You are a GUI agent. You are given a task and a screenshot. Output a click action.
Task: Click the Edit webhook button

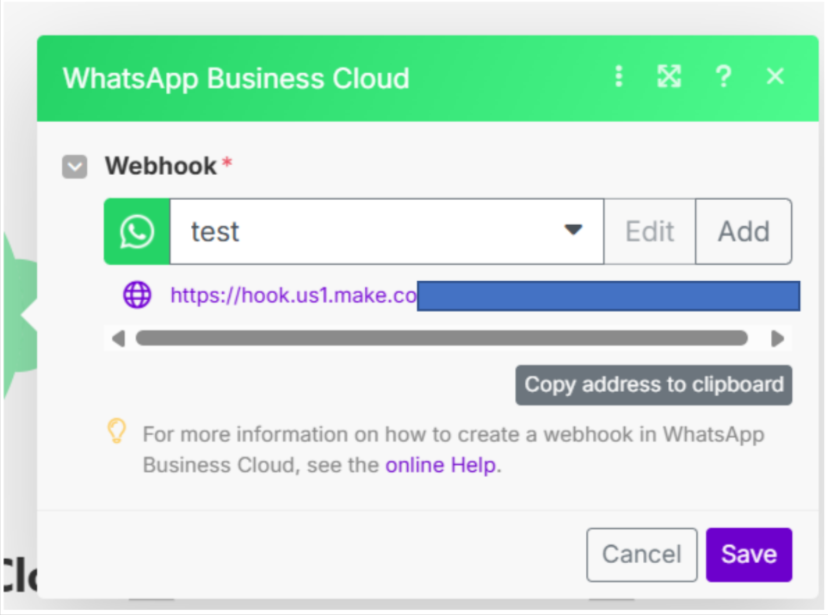click(650, 231)
